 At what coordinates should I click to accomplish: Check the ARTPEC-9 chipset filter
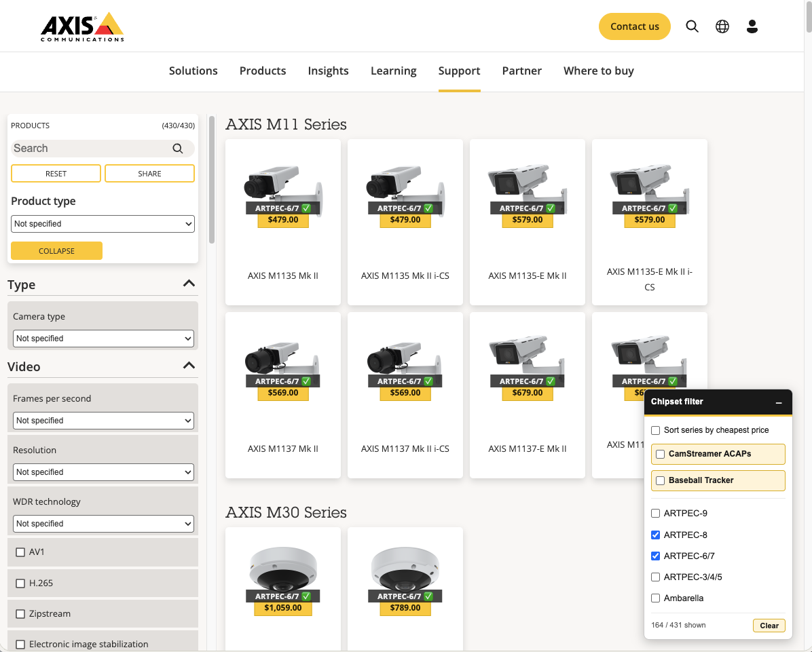(656, 514)
